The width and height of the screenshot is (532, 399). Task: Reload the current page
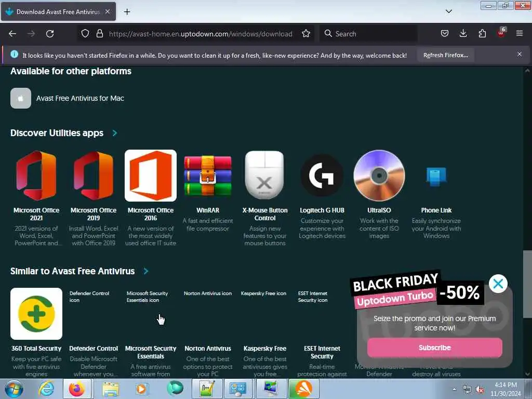click(x=50, y=34)
